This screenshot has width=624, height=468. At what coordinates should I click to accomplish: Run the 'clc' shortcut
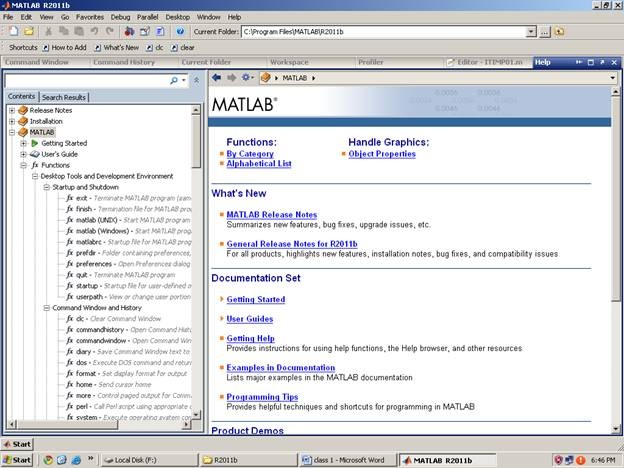[x=155, y=48]
